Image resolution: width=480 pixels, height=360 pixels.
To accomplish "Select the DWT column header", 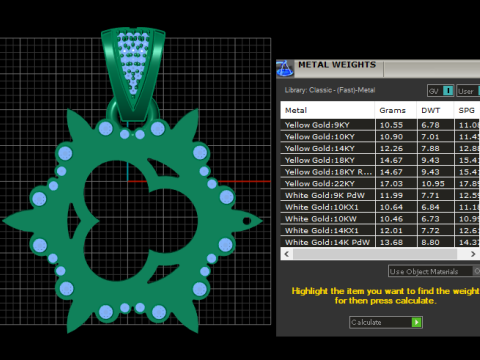I will 435,110.
